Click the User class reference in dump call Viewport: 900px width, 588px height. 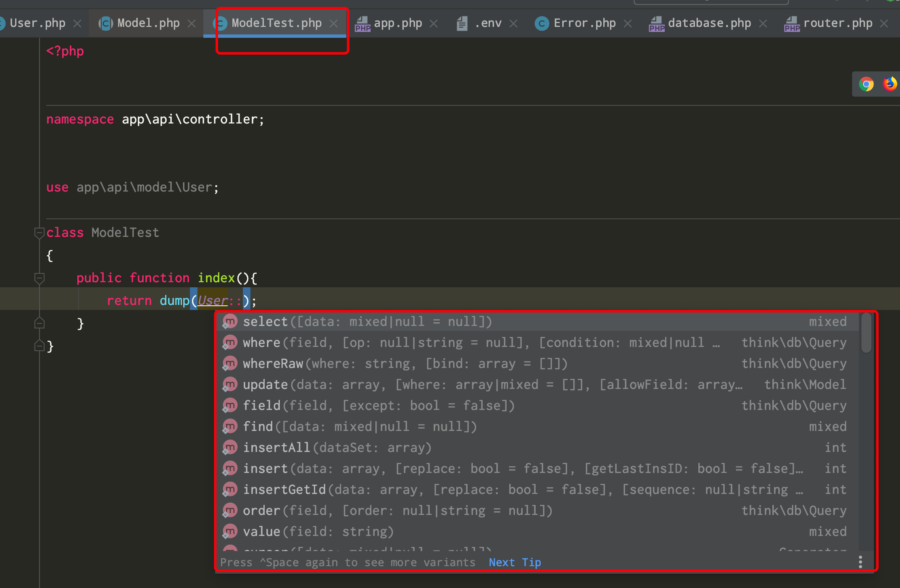pyautogui.click(x=213, y=301)
